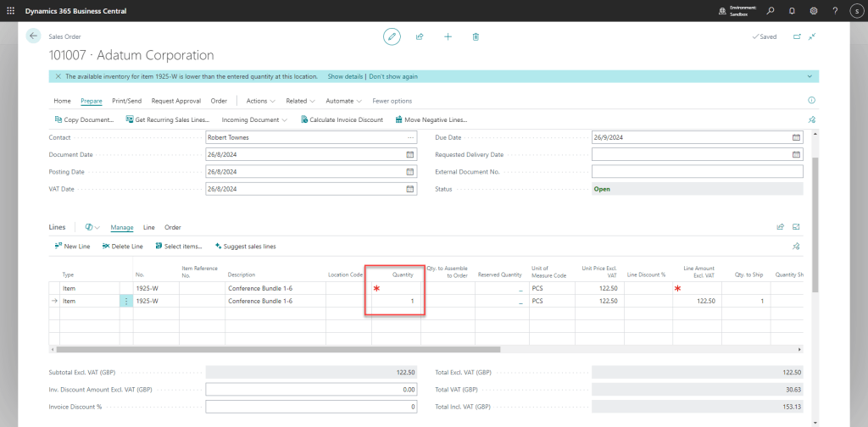
Task: Open the notifications bell
Action: click(x=793, y=11)
